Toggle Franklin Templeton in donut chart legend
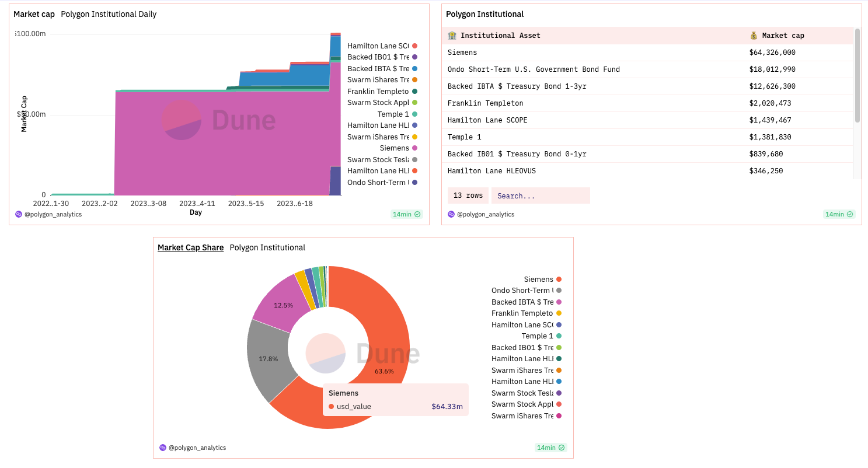Screen dimensions: 868x468 (x=527, y=313)
